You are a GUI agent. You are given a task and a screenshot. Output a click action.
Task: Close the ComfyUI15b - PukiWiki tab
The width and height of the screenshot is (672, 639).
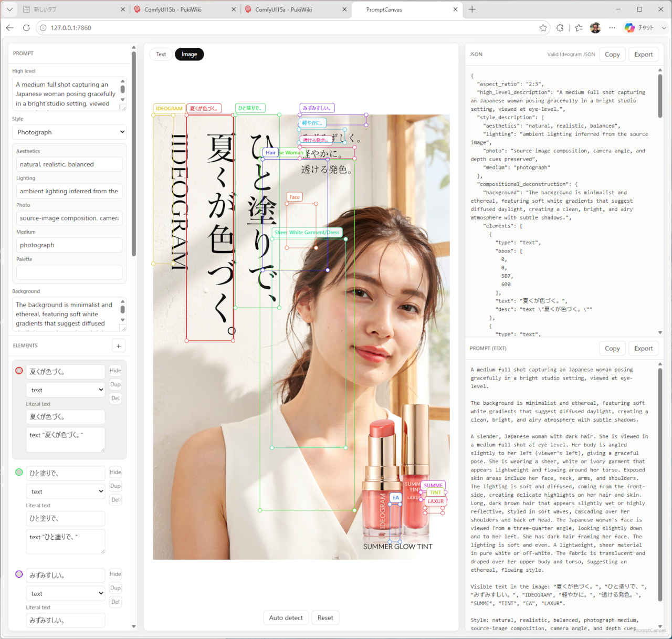234,9
